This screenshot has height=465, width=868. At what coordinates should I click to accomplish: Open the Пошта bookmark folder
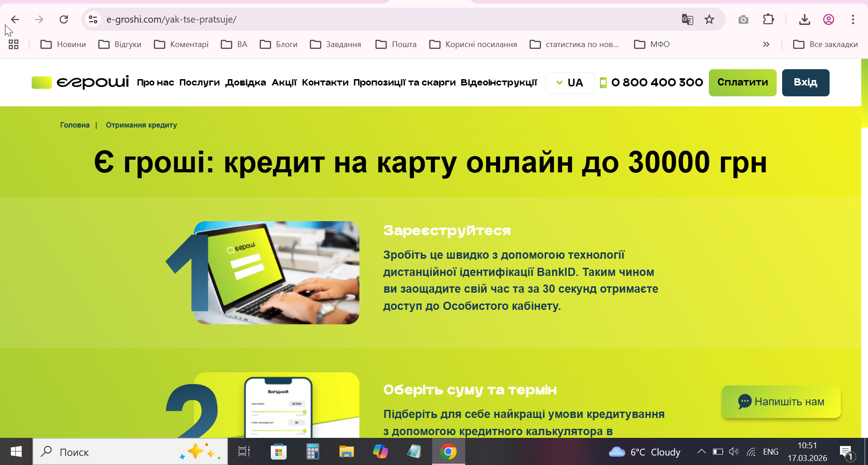396,44
